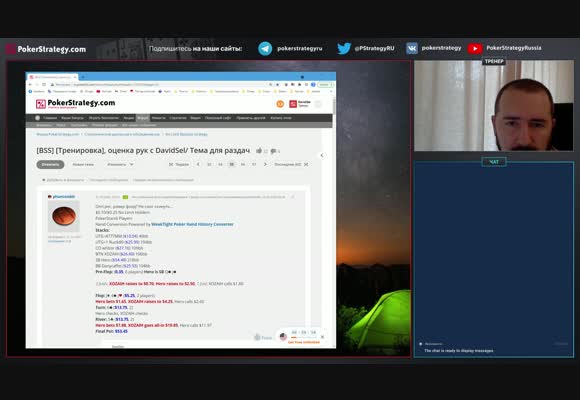Open the Покерный софт menu item
This screenshot has height=400, width=580.
pyautogui.click(x=218, y=118)
